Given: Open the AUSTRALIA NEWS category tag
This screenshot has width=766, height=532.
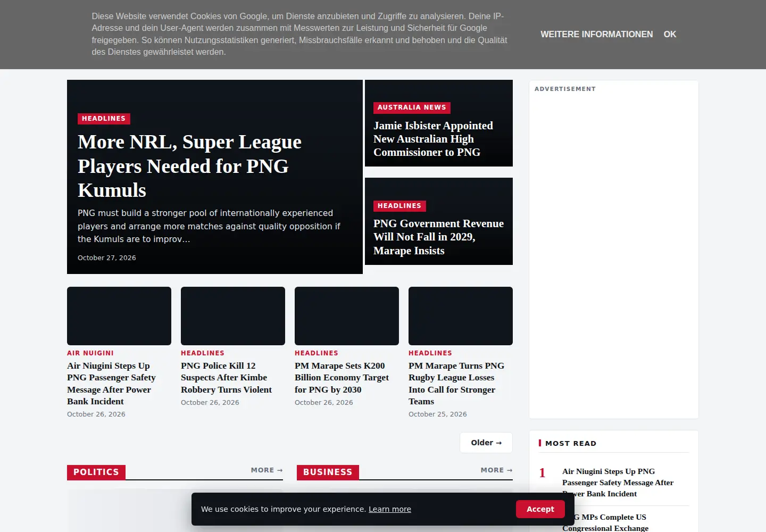Looking at the screenshot, I should coord(412,107).
